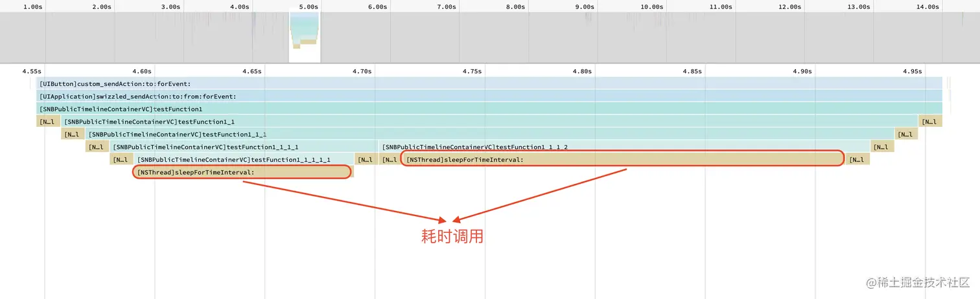Select the [UIButton]custom_sendAction:to:forEvent: slice
The height and width of the screenshot is (299, 980).
click(490, 83)
